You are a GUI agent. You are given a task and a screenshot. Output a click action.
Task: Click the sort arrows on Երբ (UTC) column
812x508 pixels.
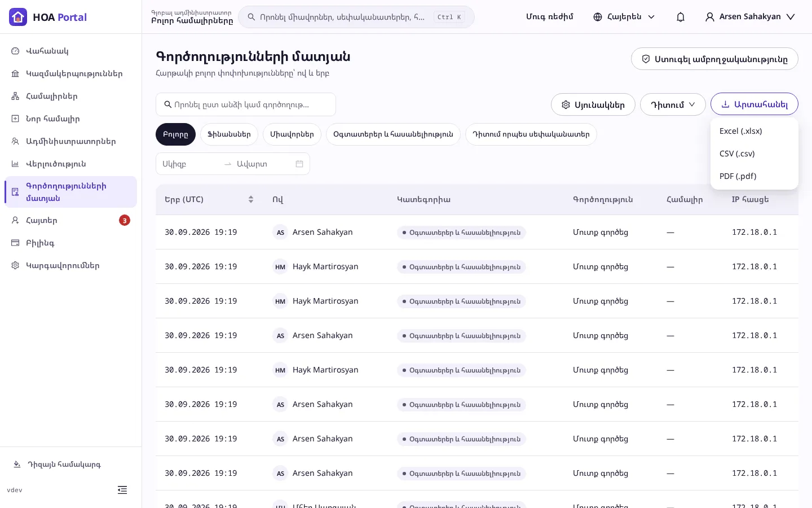pos(251,199)
